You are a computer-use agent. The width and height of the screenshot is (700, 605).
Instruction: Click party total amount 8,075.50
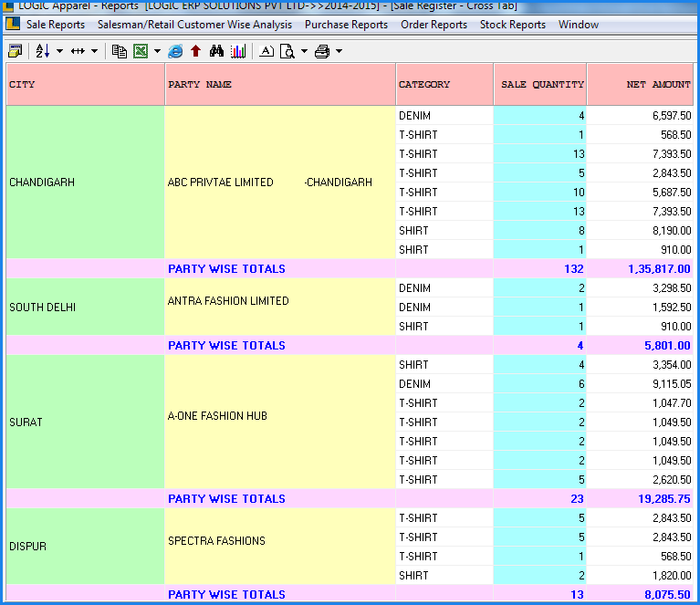coord(640,594)
